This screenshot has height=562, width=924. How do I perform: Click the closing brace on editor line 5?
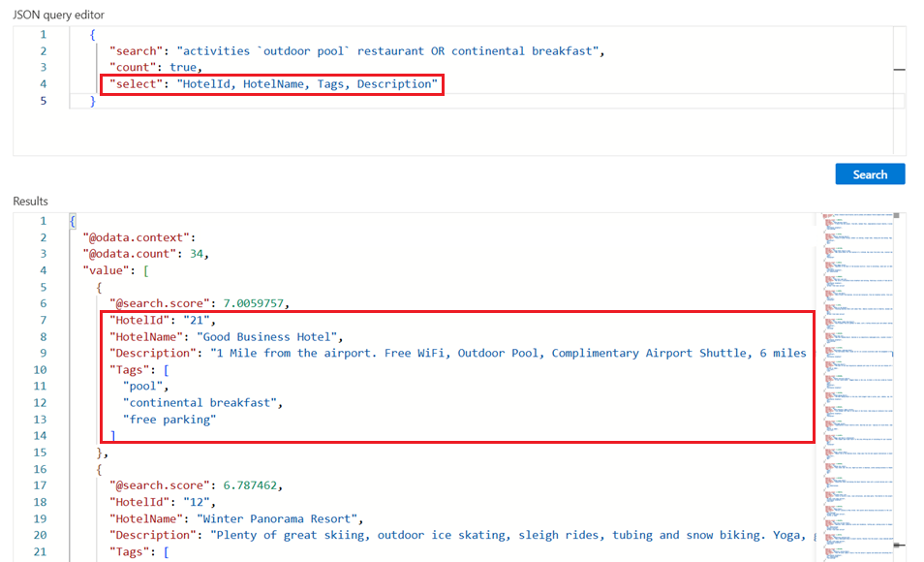coord(92,101)
